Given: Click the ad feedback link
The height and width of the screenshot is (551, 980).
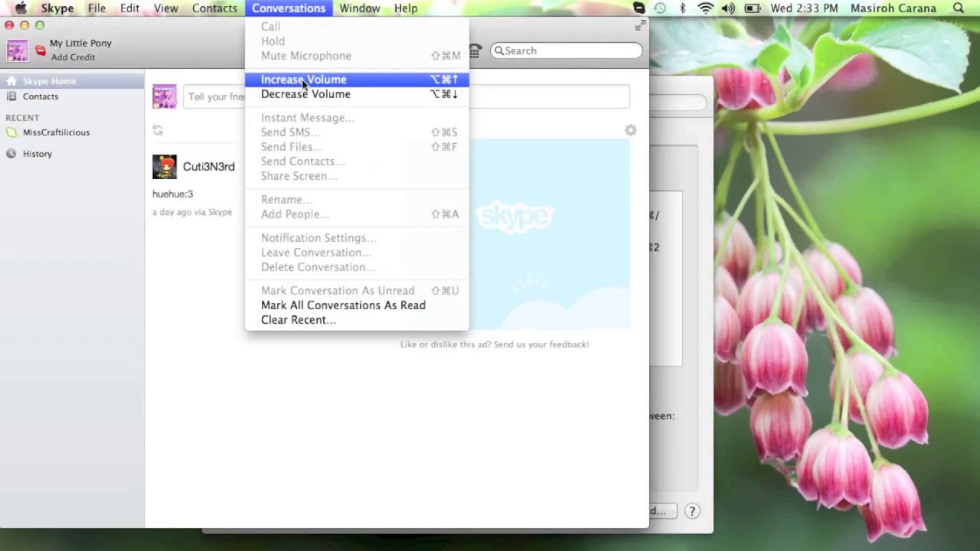Looking at the screenshot, I should tap(495, 344).
